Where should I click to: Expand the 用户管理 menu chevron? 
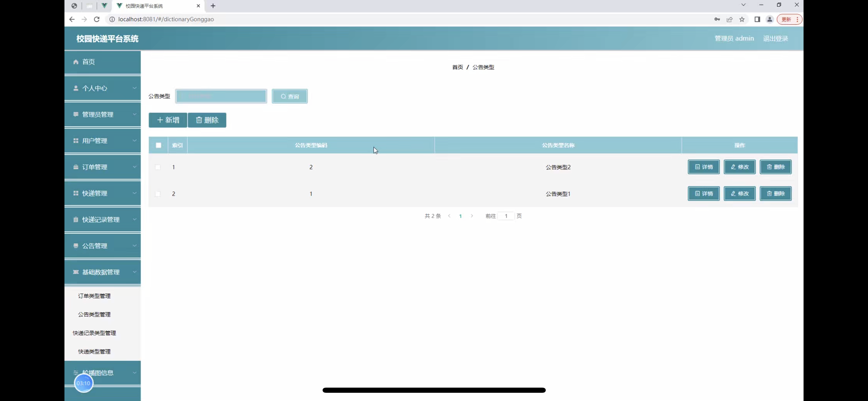(x=135, y=141)
